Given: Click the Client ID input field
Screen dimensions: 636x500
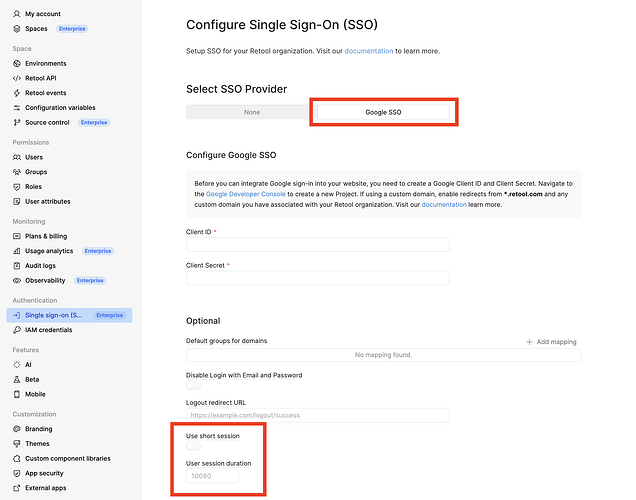Looking at the screenshot, I should click(318, 245).
